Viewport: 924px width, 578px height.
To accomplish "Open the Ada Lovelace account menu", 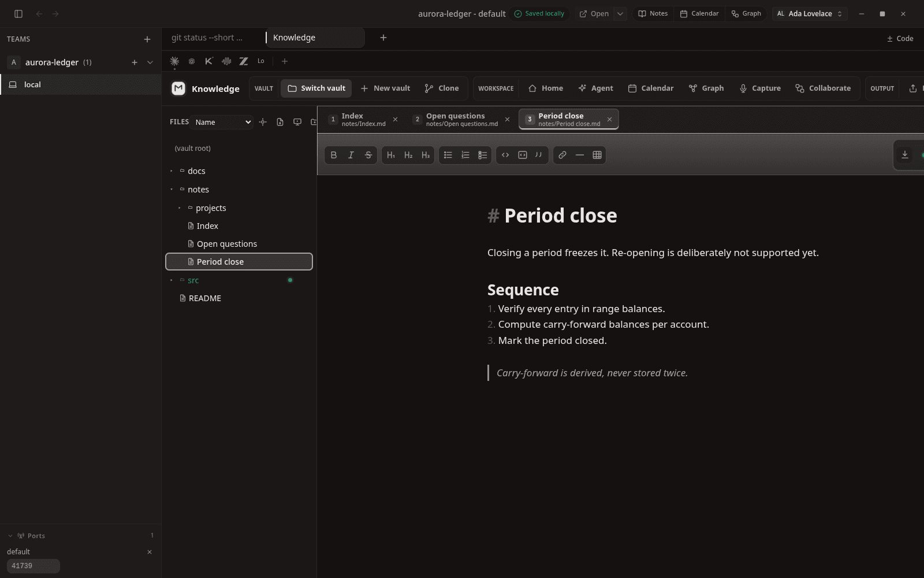I will [810, 14].
